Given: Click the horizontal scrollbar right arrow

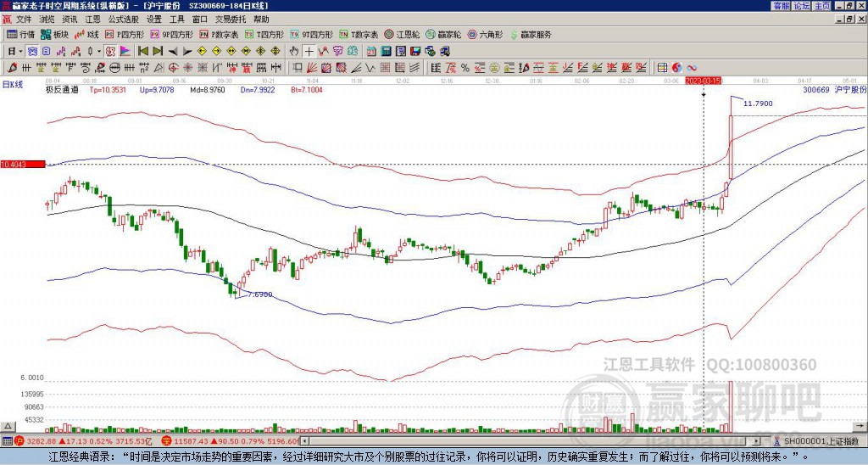Looking at the screenshot, I should click(x=757, y=441).
